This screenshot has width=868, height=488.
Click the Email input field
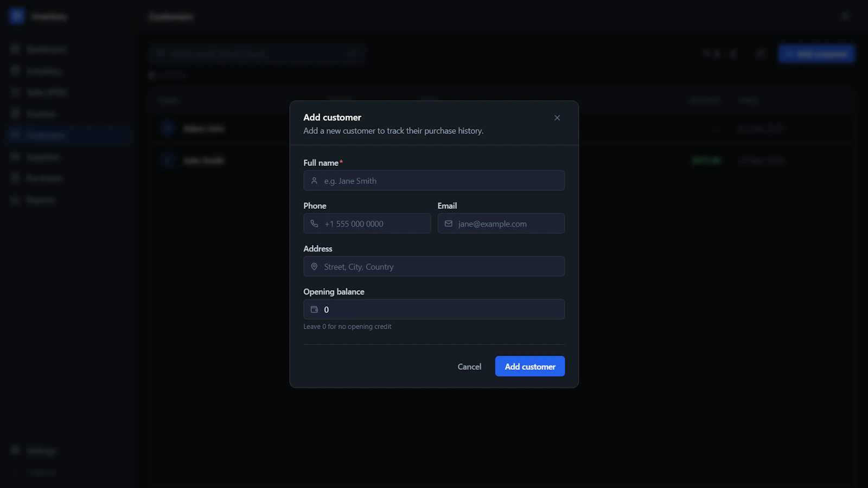pyautogui.click(x=501, y=223)
